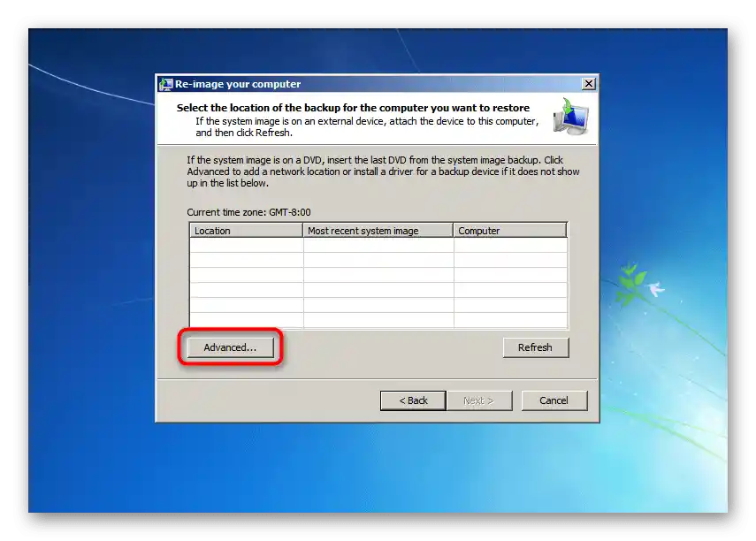
Task: Click the bold 'Select the location of the backup' heading
Action: point(353,108)
